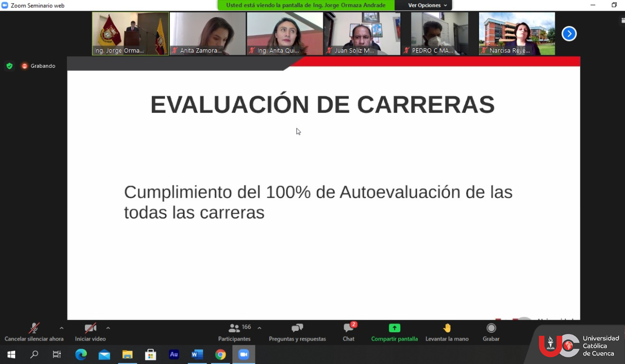
Task: Open Adobe Audition from taskbar
Action: tap(174, 355)
